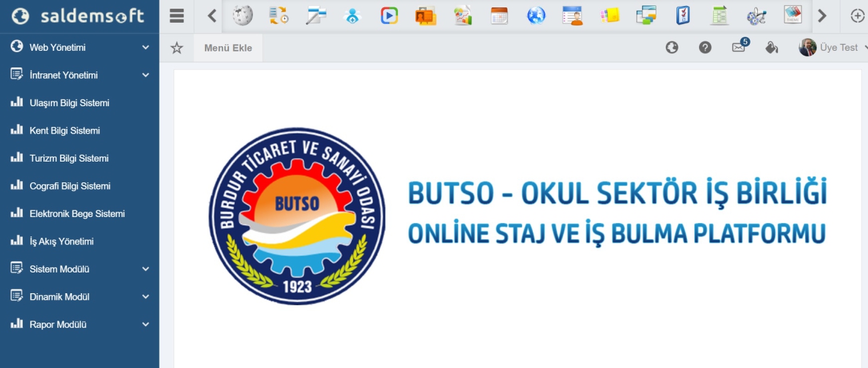
Task: Open the blue globe browser shortcut
Action: click(536, 15)
